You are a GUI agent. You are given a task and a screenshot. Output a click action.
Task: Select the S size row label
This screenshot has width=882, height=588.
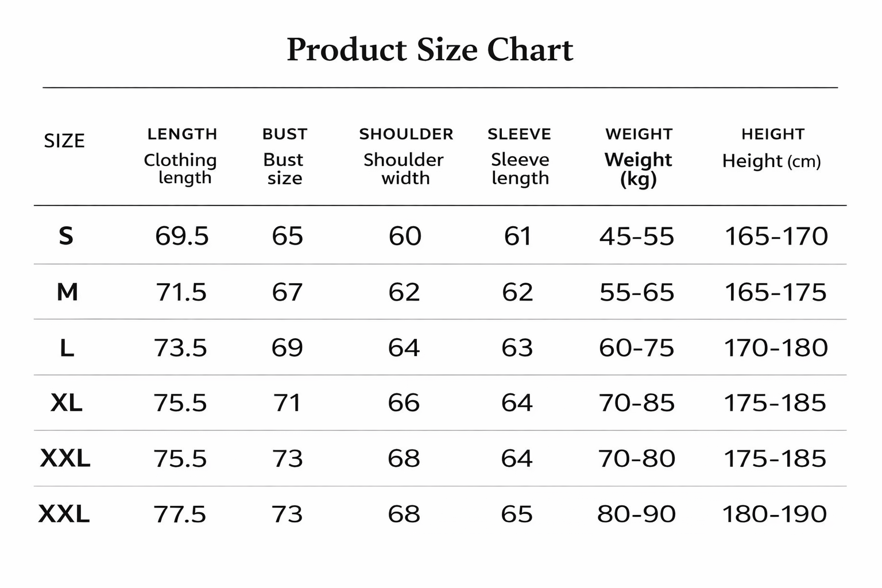point(66,236)
